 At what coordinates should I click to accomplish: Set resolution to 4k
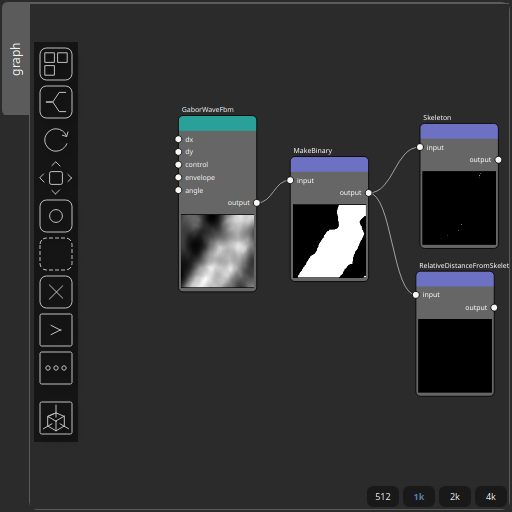click(491, 497)
